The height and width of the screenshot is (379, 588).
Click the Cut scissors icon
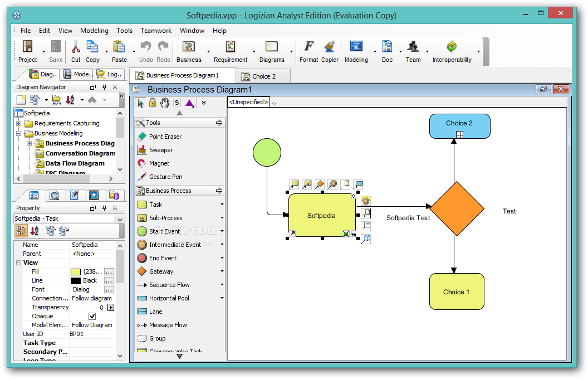pos(76,47)
